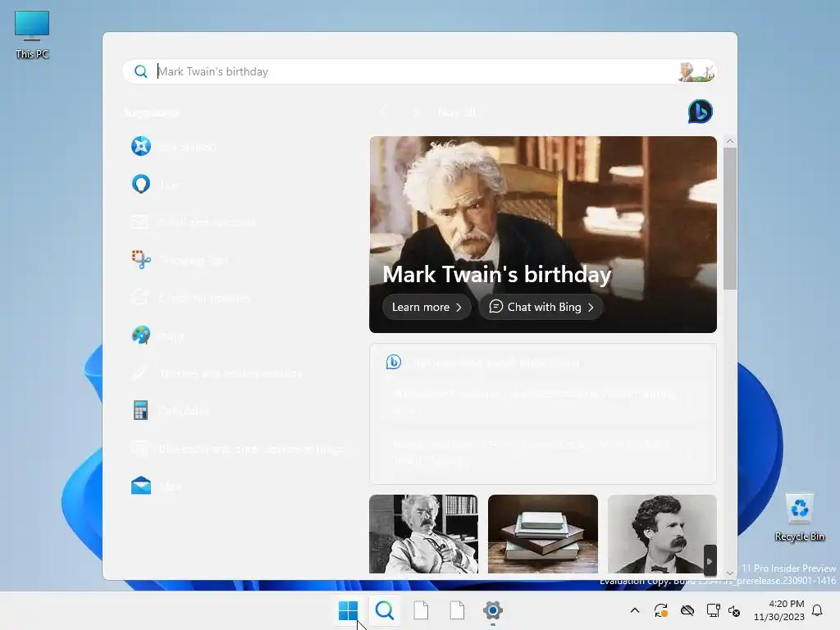
Task: Click the play arrow on the thumbnail row
Action: coord(710,561)
